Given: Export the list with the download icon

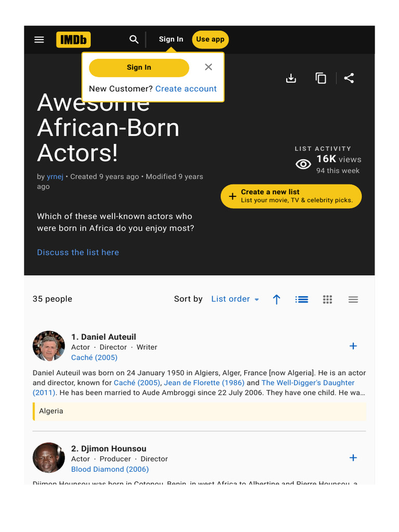Looking at the screenshot, I should (x=291, y=78).
